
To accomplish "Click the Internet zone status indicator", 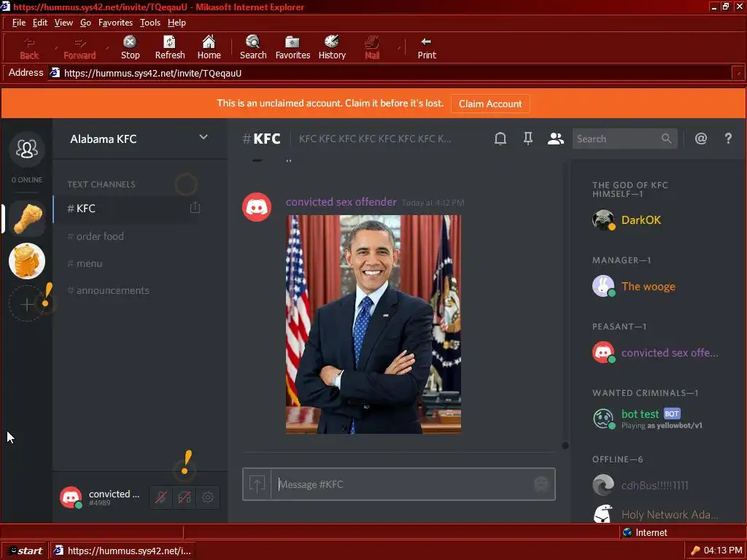I will pyautogui.click(x=645, y=532).
